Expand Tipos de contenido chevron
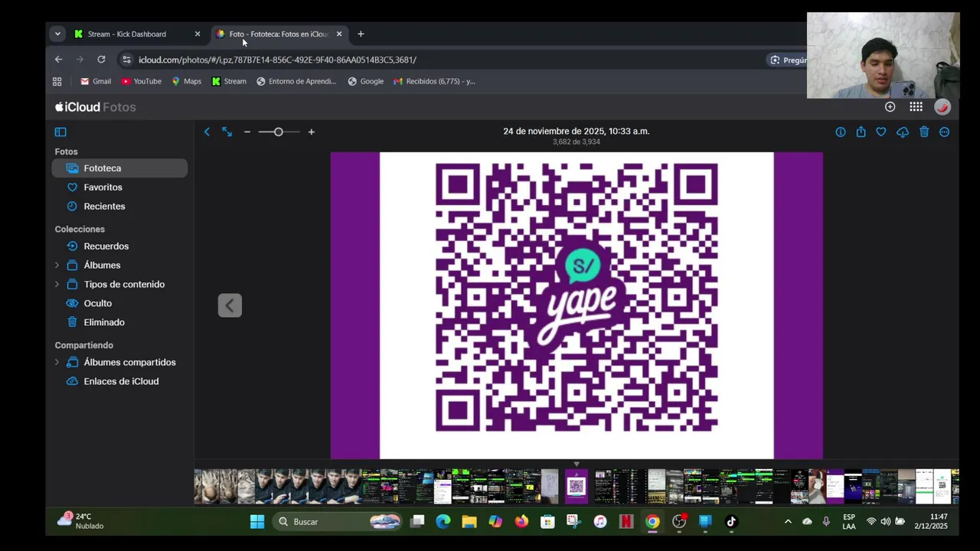Screen dimensions: 980x551 (x=57, y=284)
